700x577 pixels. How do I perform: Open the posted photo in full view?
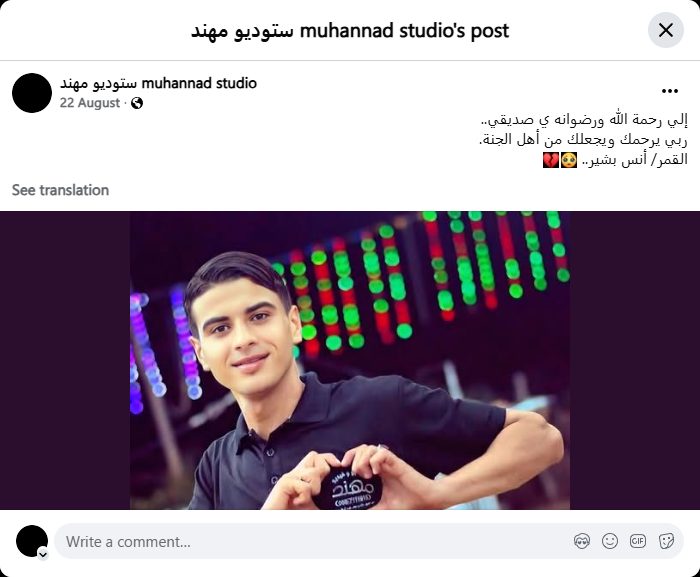[350, 360]
